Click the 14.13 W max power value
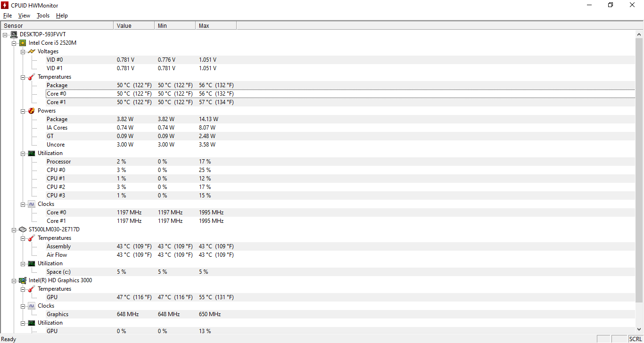The height and width of the screenshot is (343, 644). point(208,119)
